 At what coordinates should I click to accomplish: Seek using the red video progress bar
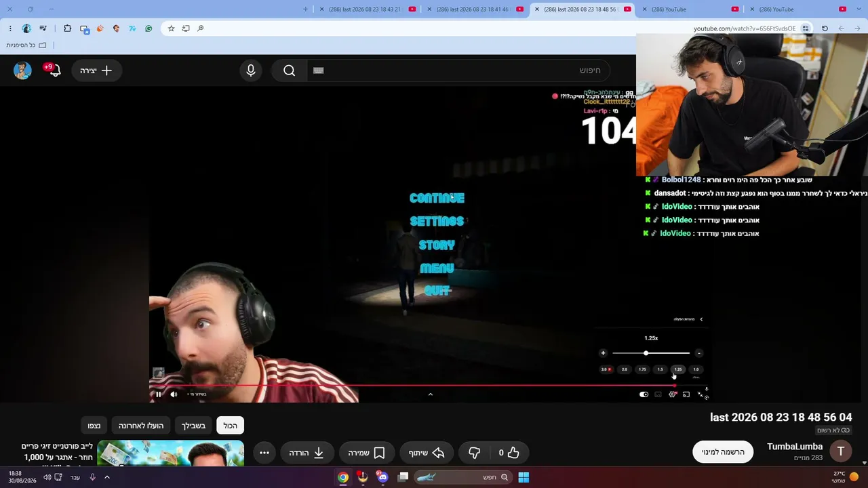pos(429,386)
